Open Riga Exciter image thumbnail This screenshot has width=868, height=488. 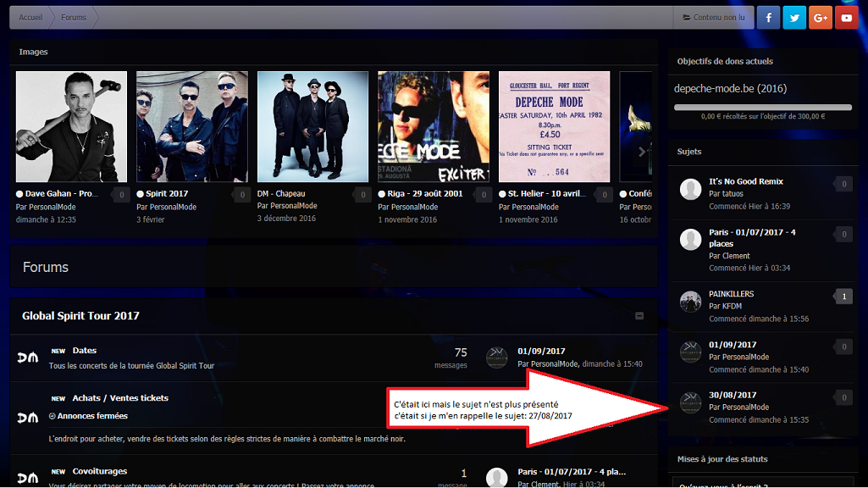tap(434, 126)
